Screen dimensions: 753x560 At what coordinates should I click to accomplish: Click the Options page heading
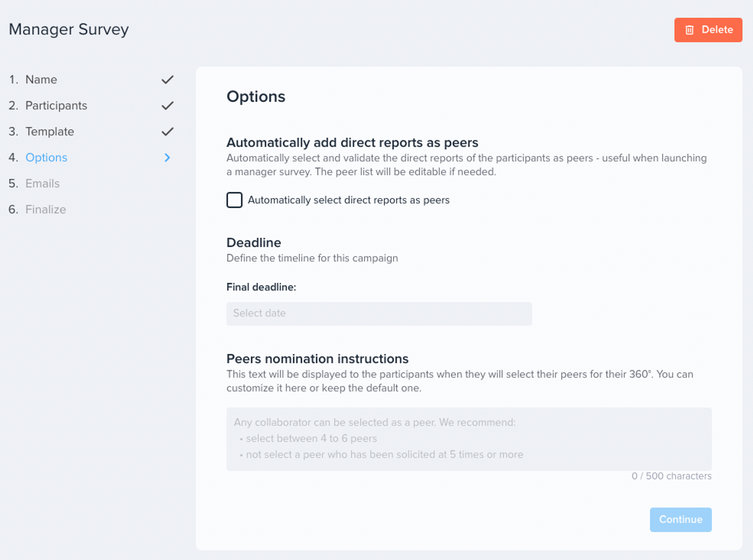point(256,97)
